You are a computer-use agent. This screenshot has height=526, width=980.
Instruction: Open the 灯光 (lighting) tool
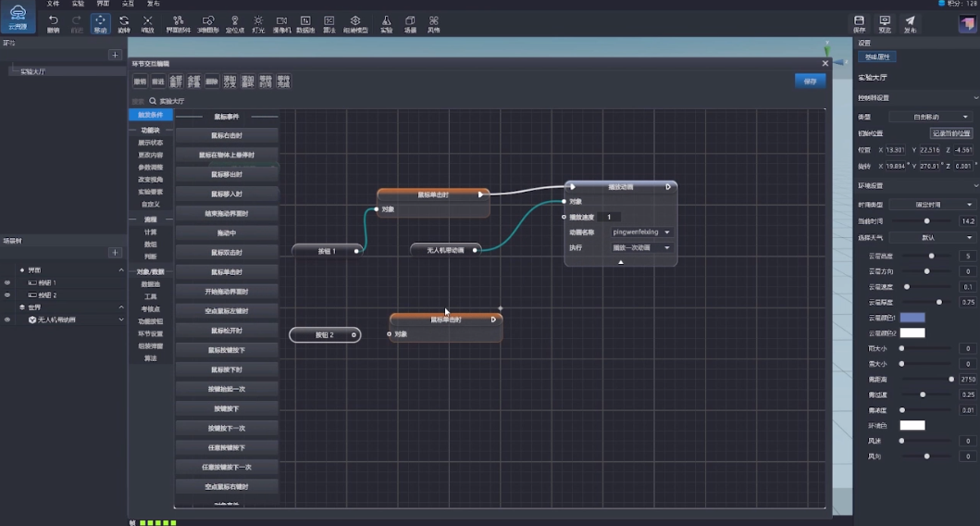tap(258, 23)
